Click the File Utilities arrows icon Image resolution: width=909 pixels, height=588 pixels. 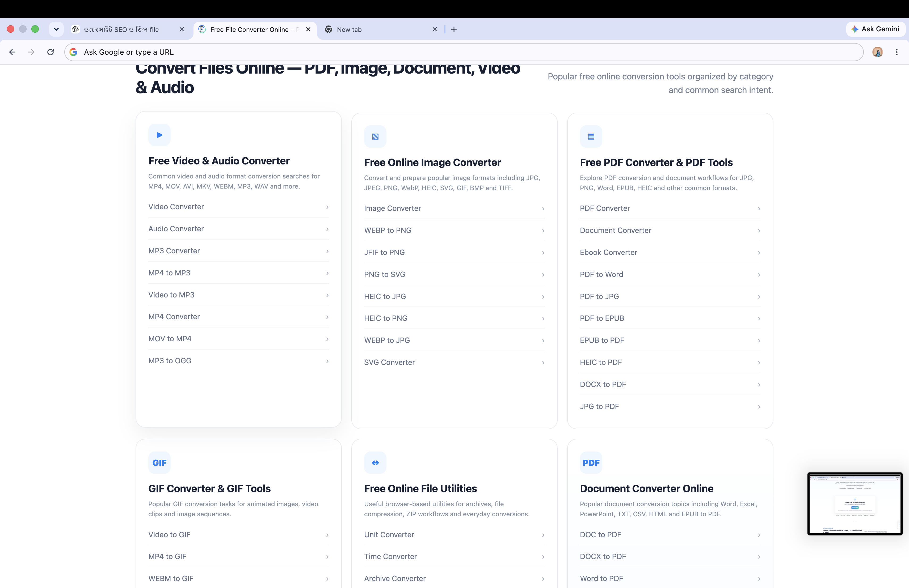[375, 463]
